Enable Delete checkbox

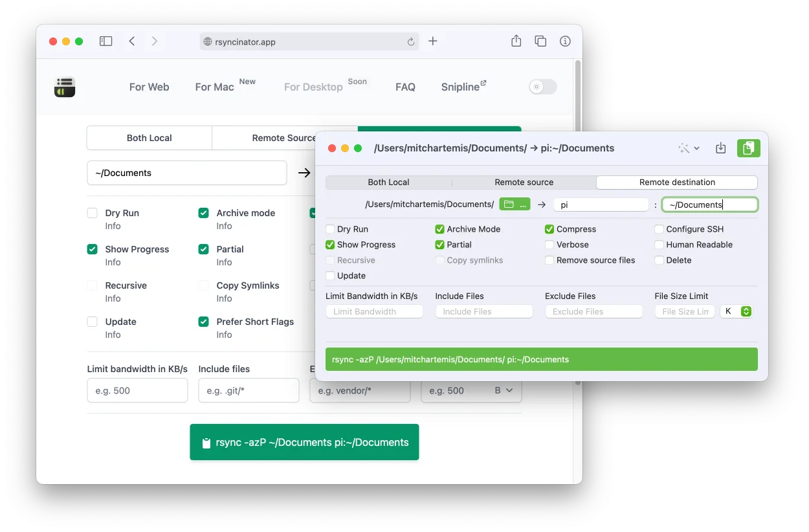[x=659, y=260]
